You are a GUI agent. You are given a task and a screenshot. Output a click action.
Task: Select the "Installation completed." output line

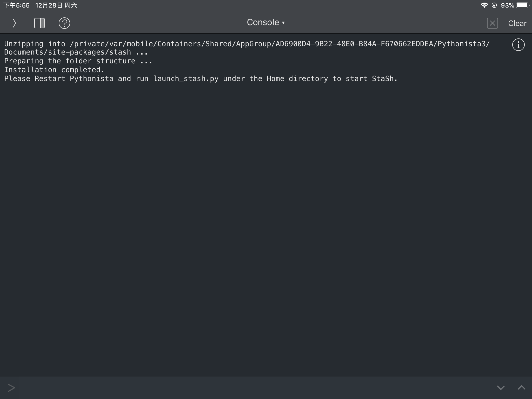tap(54, 70)
